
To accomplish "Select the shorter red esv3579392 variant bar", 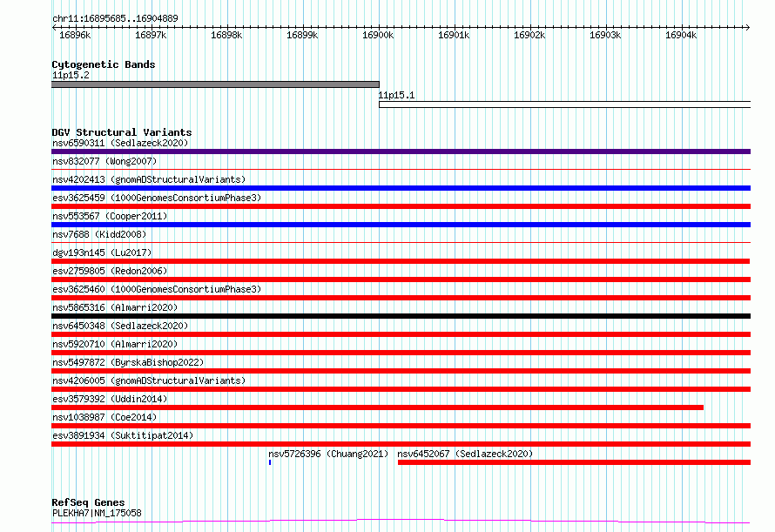I will (378, 407).
